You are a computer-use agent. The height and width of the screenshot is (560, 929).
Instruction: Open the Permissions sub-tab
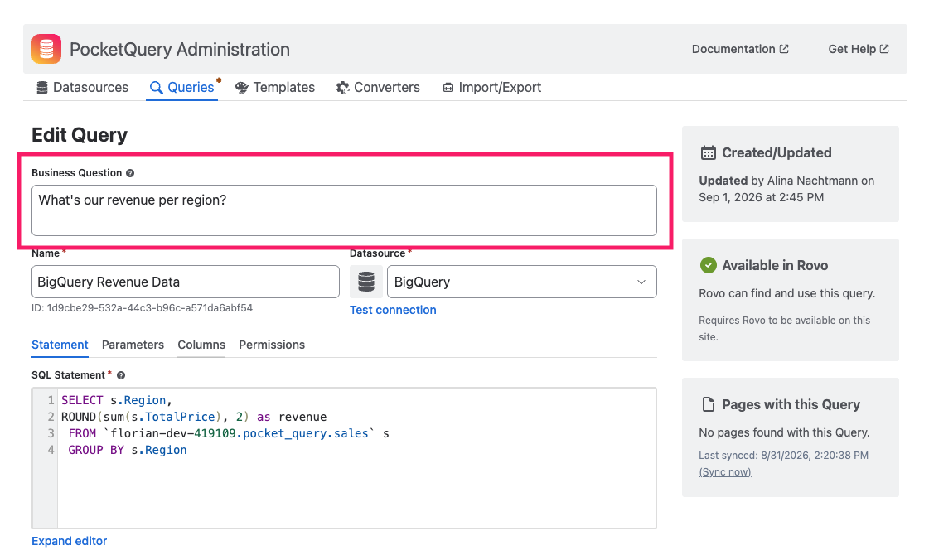272,345
